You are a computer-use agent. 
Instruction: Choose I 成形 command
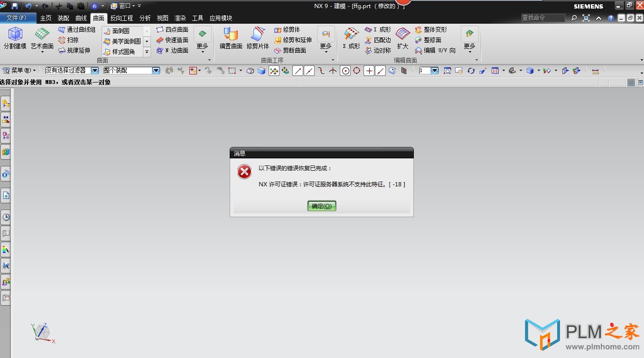tap(378, 29)
